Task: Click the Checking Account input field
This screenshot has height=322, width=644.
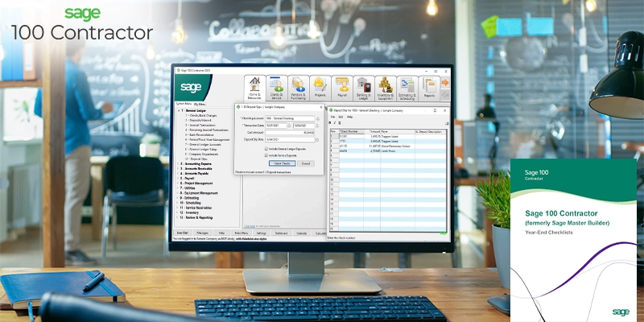Action: (290, 118)
